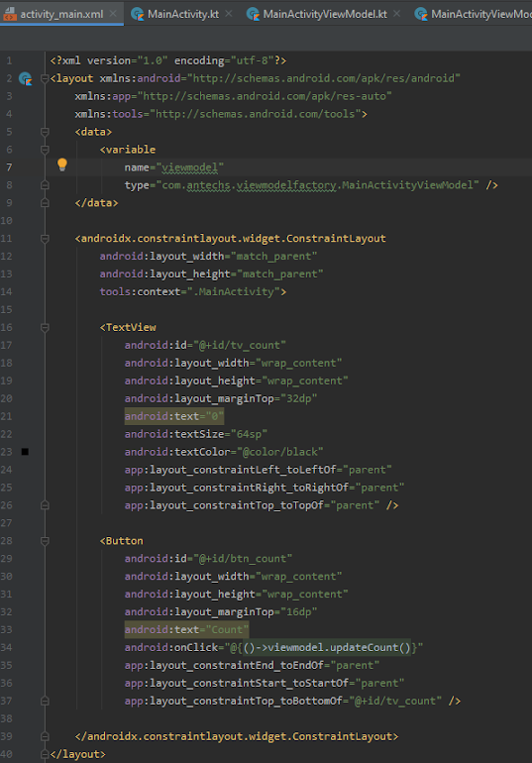Click the fold end marker on line 8
Viewport: 532px width, 763px height.
[x=45, y=185]
